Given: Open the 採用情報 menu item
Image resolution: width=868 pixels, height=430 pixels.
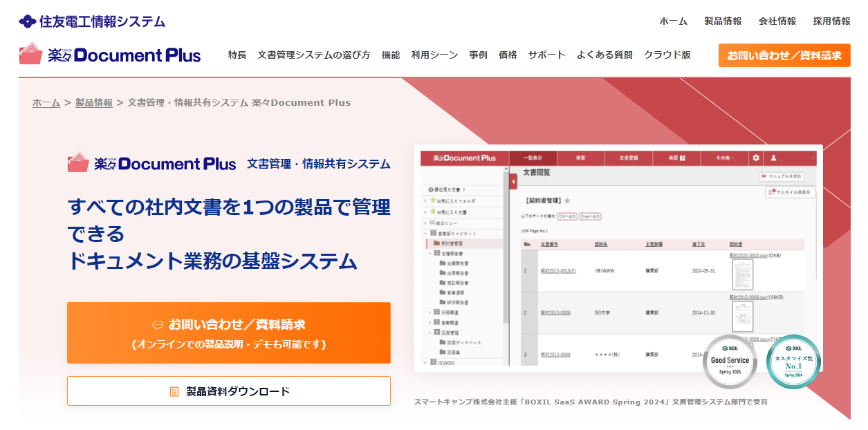Looking at the screenshot, I should (832, 21).
